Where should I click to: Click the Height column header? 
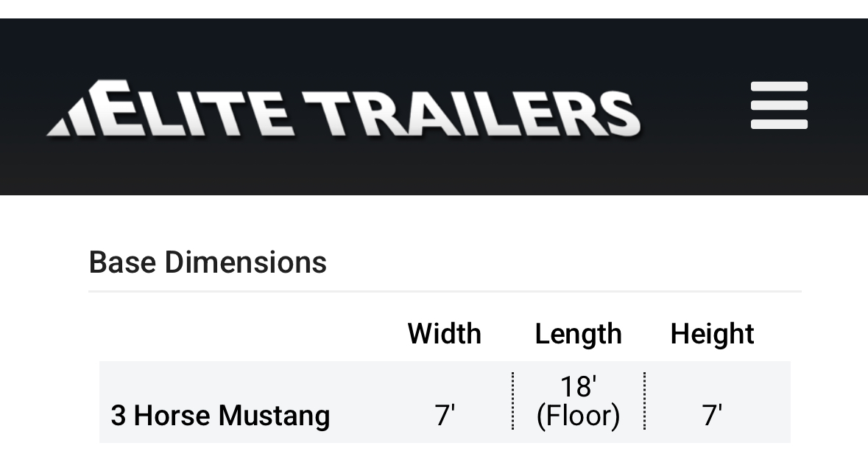click(712, 335)
